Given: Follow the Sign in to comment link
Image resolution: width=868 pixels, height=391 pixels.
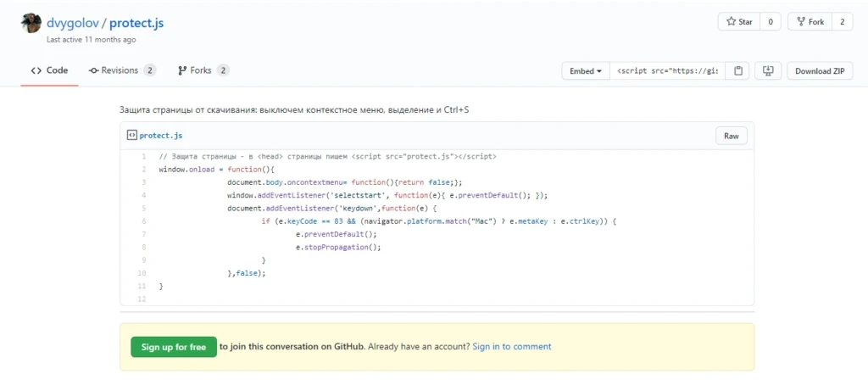Looking at the screenshot, I should point(512,347).
